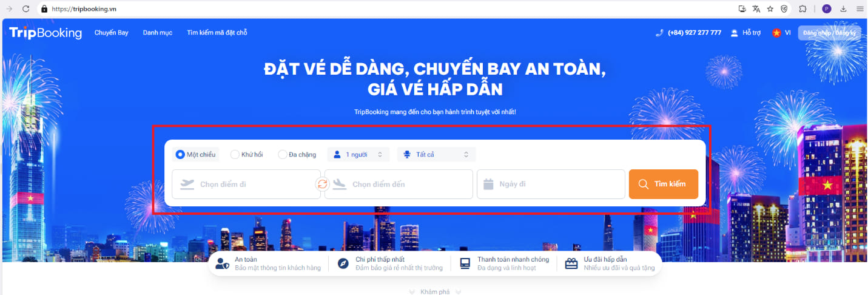Open the 1 người passenger dropdown
Viewport: 868px width, 295px height.
click(x=358, y=155)
